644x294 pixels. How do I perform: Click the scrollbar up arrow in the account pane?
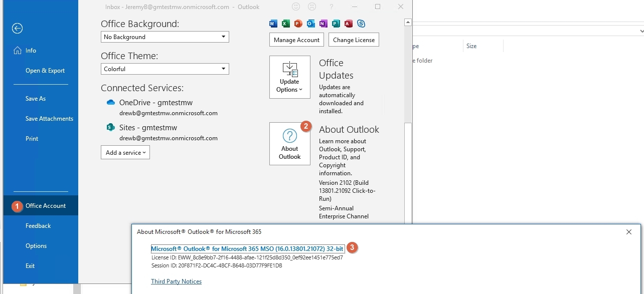408,23
